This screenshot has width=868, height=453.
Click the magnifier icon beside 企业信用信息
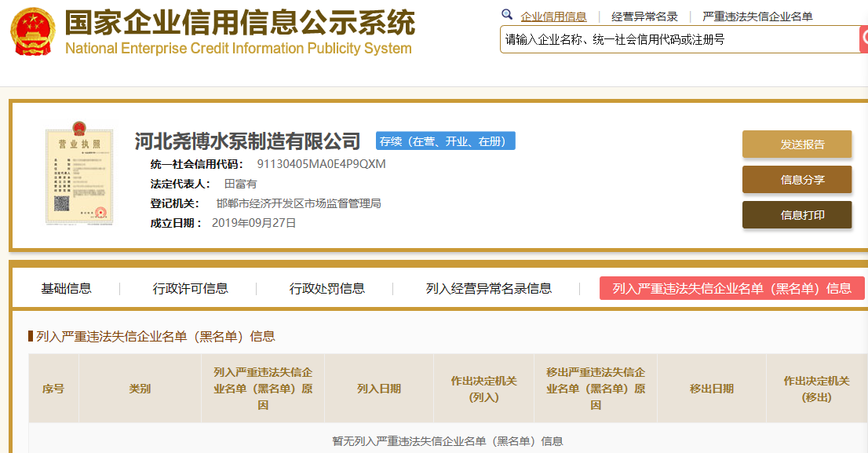(506, 15)
